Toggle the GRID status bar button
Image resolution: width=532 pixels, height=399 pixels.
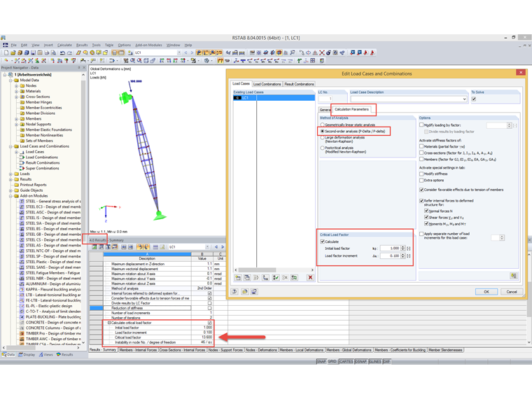click(332, 362)
